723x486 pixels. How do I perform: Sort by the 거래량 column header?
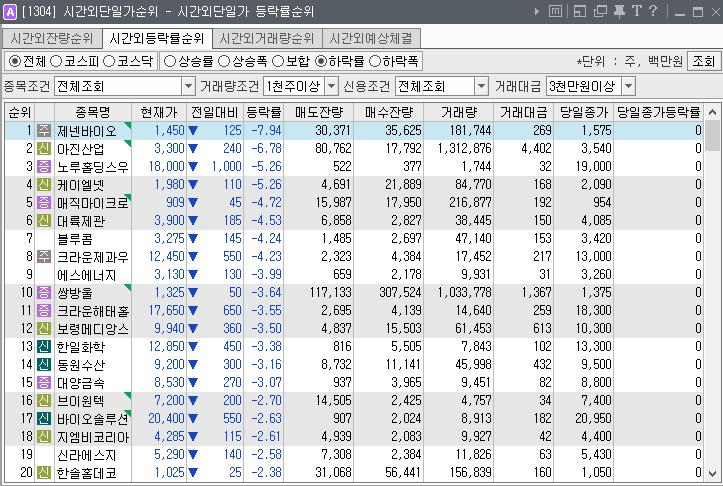458,112
